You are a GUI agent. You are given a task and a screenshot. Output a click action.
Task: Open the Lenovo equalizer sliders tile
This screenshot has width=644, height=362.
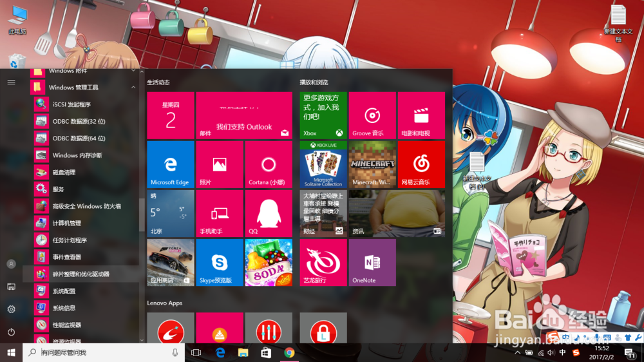point(269,328)
